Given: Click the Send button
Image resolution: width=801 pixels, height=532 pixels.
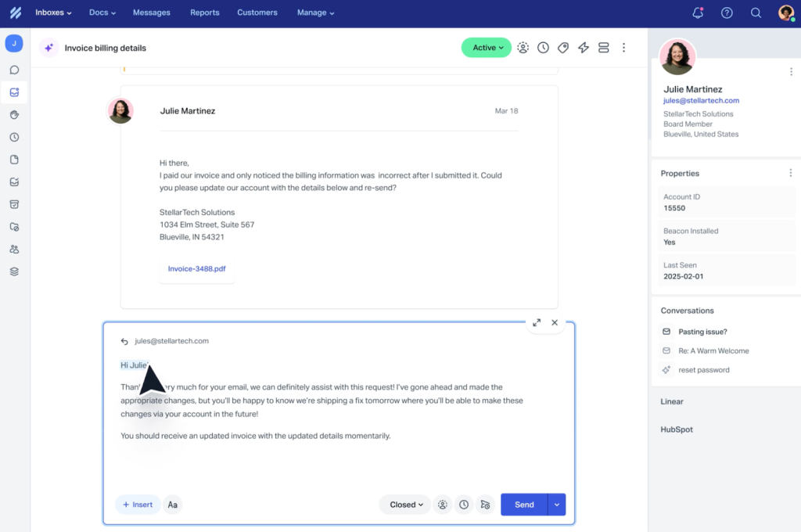Looking at the screenshot, I should (x=523, y=505).
